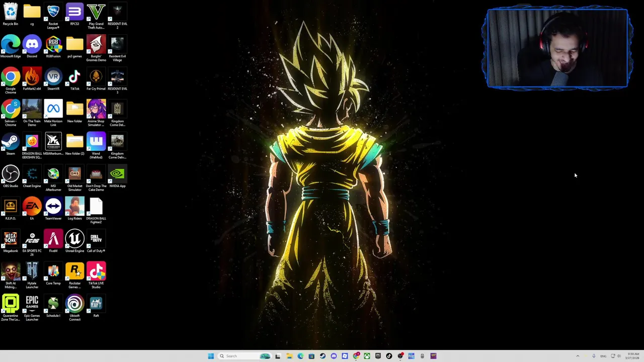
Task: Open DRAGON BALL FighterZ file icon
Action: click(96, 211)
